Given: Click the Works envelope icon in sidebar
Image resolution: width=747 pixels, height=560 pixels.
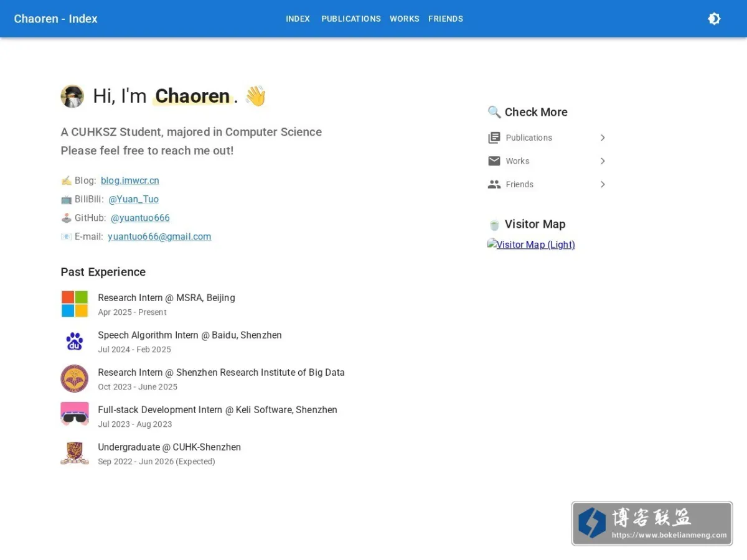Looking at the screenshot, I should coord(494,161).
